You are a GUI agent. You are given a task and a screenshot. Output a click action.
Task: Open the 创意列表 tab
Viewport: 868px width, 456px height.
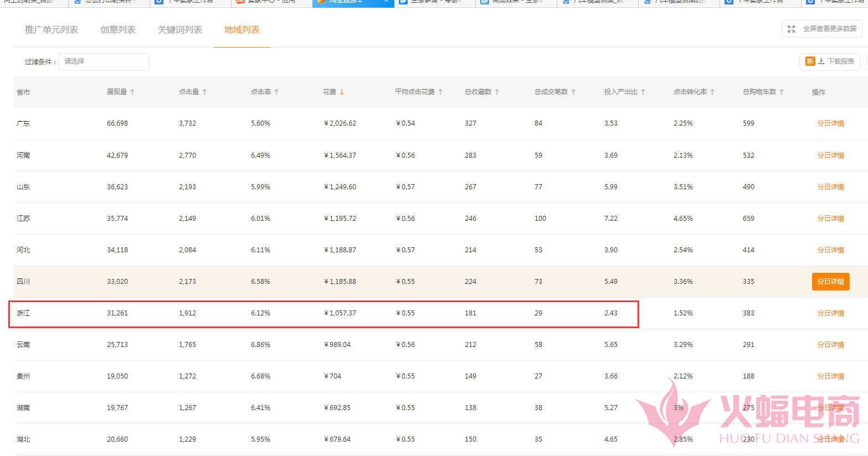pos(118,30)
